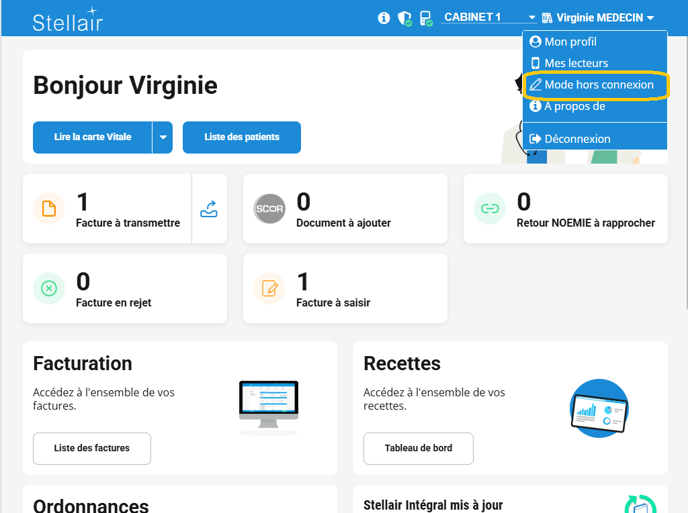Open Liste des patients

point(242,137)
